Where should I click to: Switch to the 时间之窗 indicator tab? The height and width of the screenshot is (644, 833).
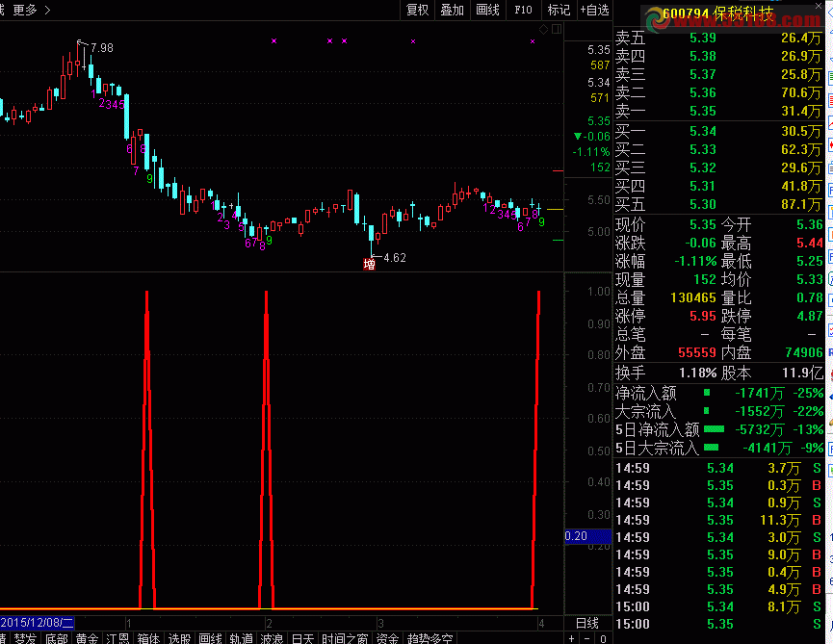pyautogui.click(x=345, y=638)
